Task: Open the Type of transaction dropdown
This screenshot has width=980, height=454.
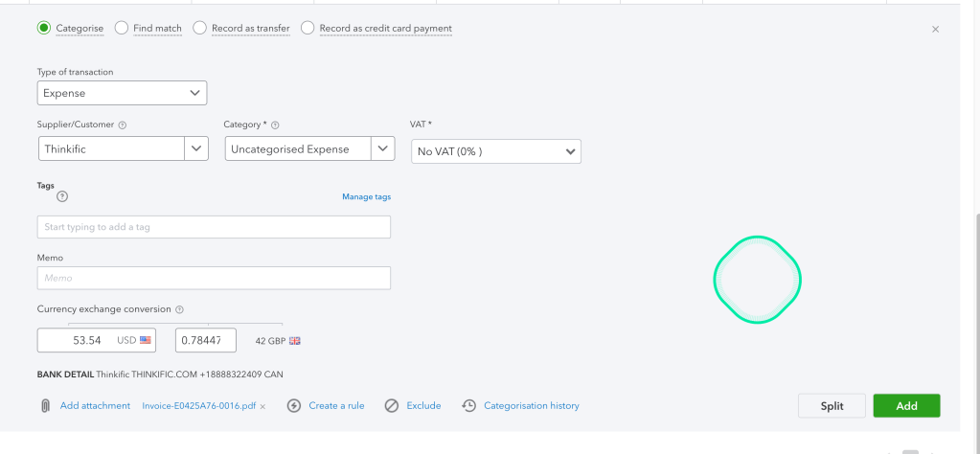Action: [x=122, y=93]
